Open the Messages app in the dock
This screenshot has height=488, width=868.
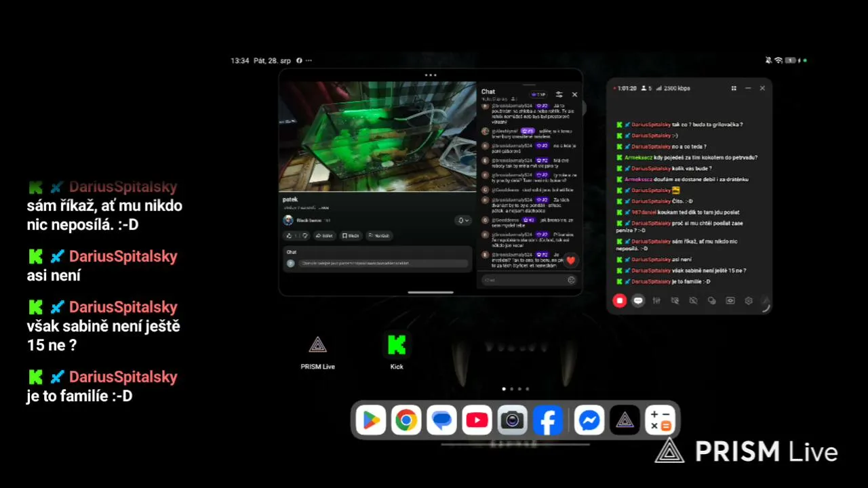pyautogui.click(x=441, y=421)
